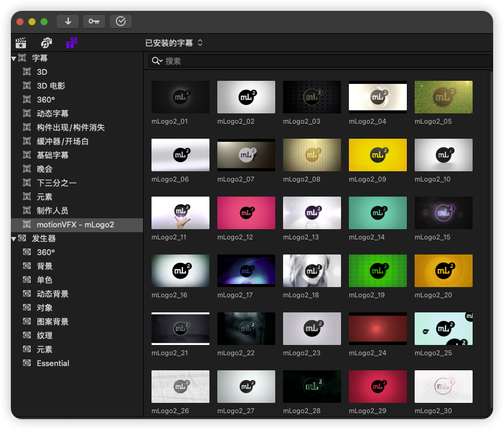
Task: Select the 晚会 category
Action: [x=77, y=169]
